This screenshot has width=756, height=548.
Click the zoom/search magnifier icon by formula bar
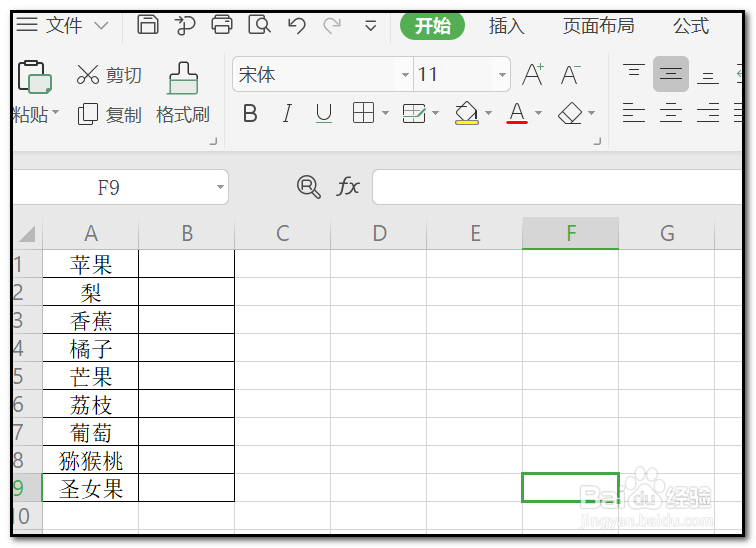[x=309, y=187]
